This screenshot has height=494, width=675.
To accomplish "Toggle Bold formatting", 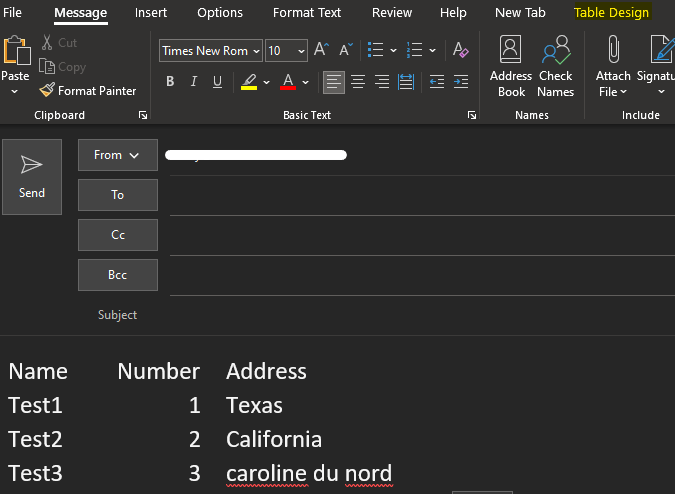I will click(x=170, y=81).
